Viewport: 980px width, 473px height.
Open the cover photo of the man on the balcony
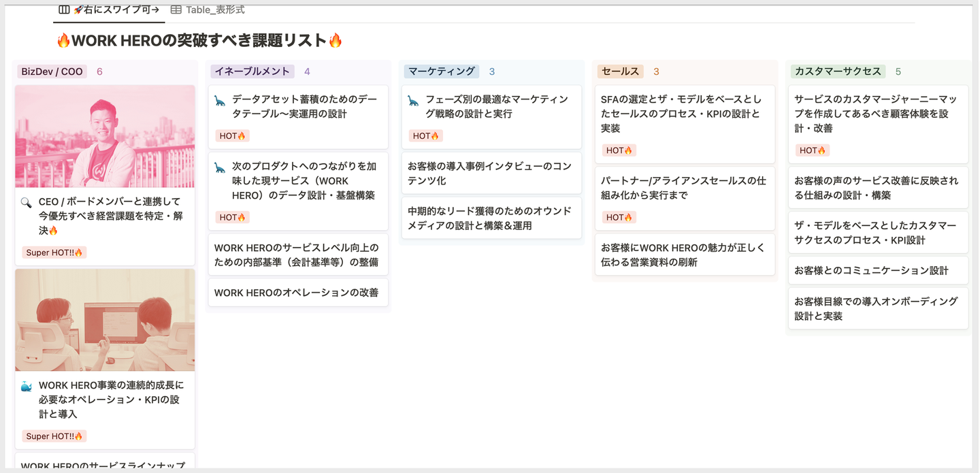[105, 136]
